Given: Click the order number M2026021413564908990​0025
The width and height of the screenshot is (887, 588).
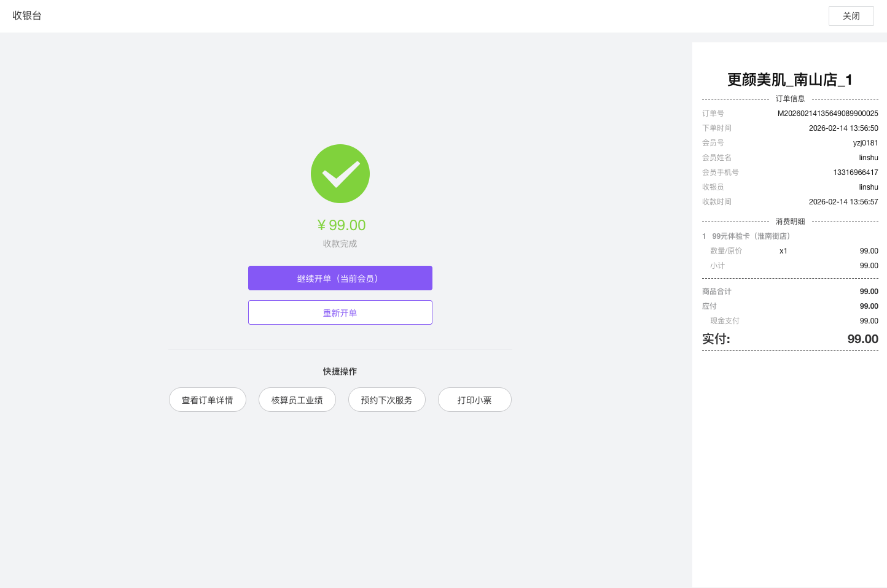Looking at the screenshot, I should (x=827, y=114).
